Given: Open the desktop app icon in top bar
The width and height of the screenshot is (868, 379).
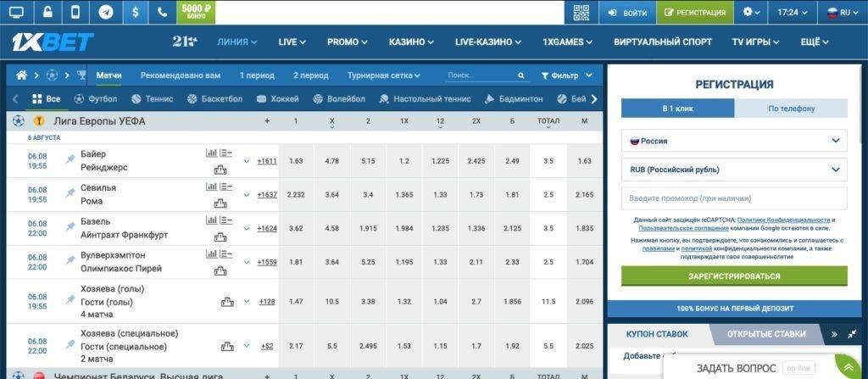Looking at the screenshot, I should pyautogui.click(x=17, y=12).
